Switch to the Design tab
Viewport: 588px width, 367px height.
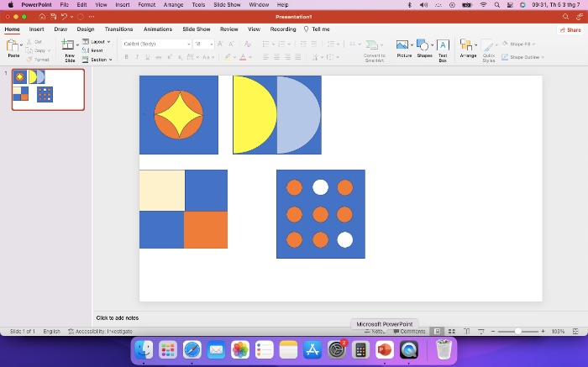coord(86,29)
